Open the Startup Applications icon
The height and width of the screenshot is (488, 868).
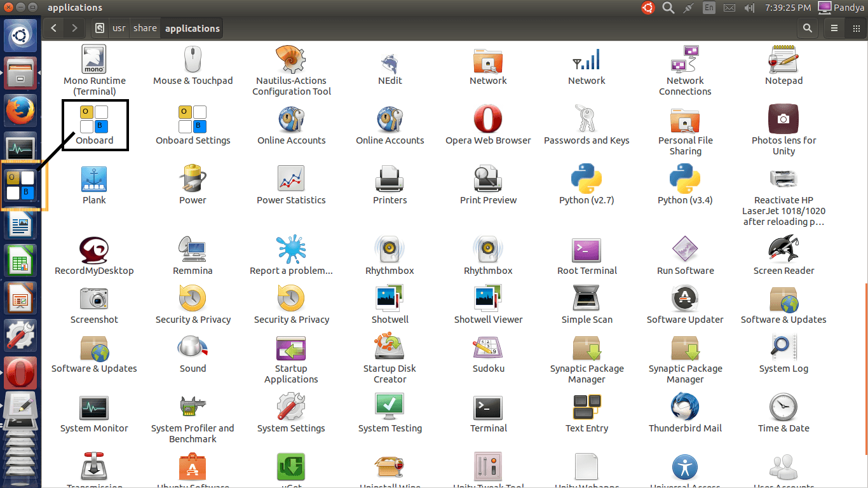point(291,347)
